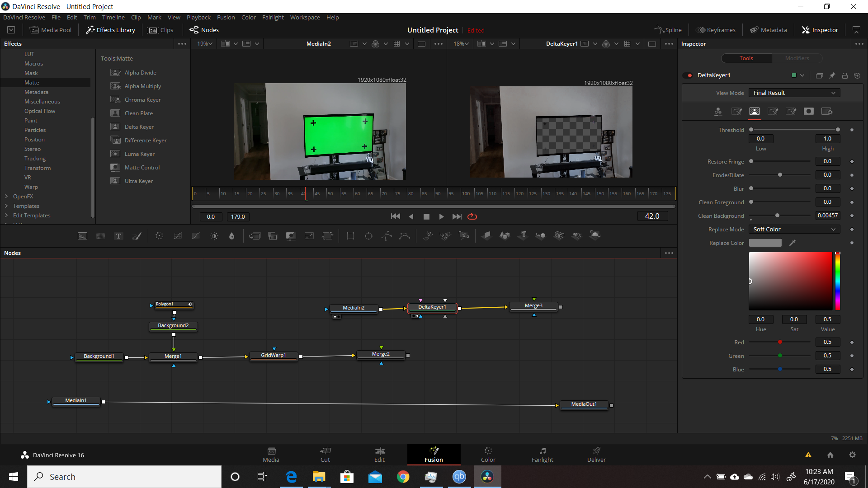Toggle Blur keyframe diamond
Viewport: 868px width, 488px height.
[852, 189]
